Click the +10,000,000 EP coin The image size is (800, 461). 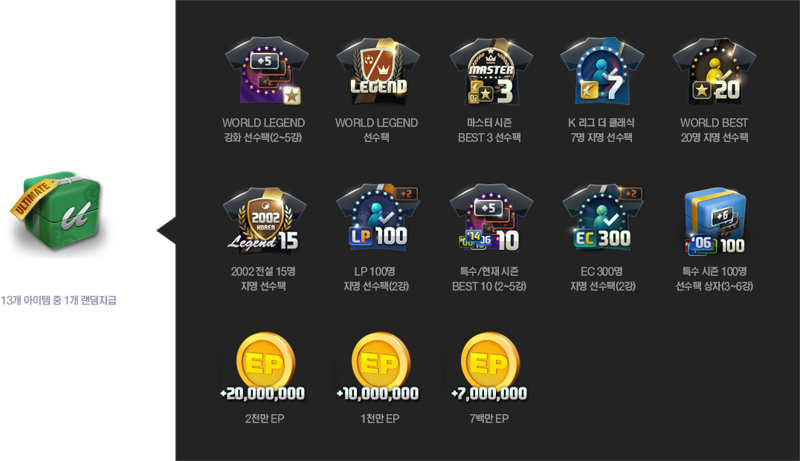click(379, 367)
